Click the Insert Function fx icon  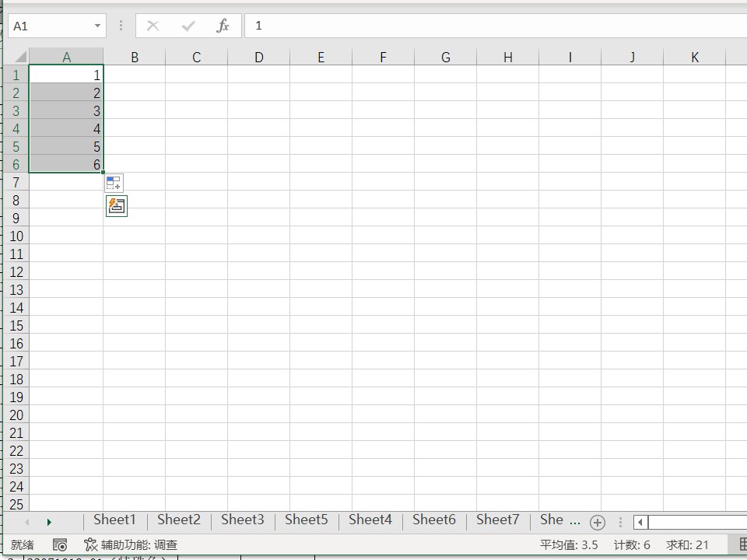(223, 26)
